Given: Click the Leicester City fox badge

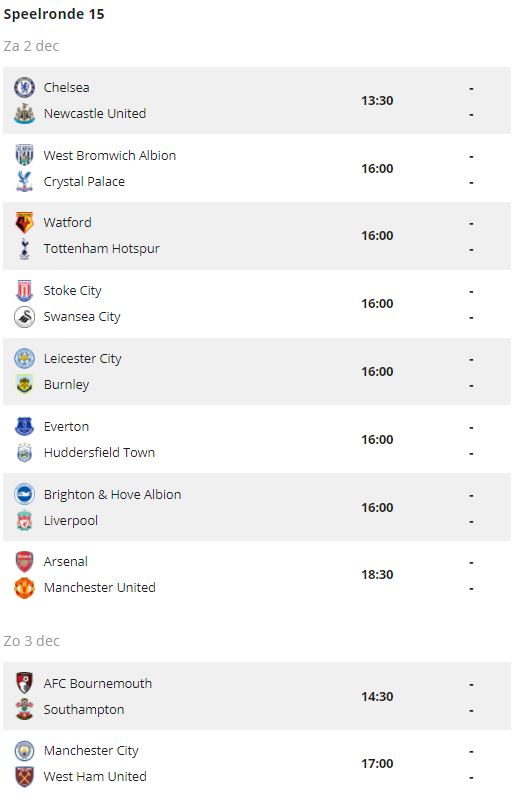Looking at the screenshot, I should 24,359.
